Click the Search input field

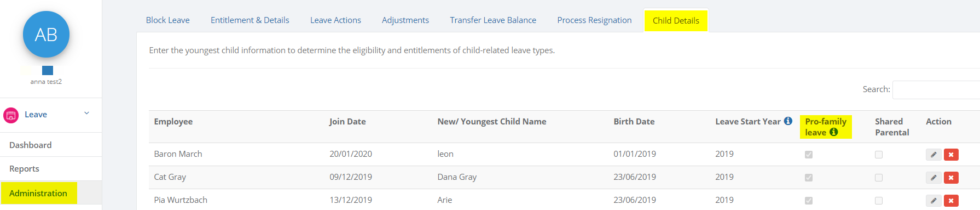(x=936, y=90)
